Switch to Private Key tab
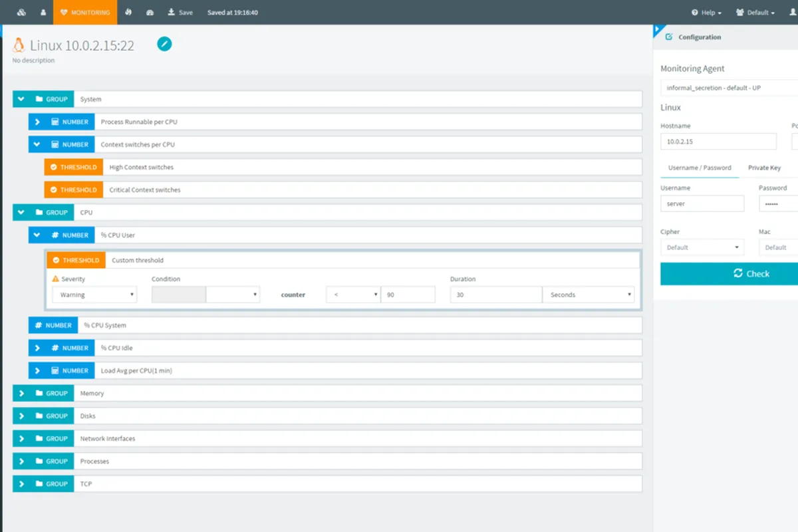 pyautogui.click(x=765, y=168)
